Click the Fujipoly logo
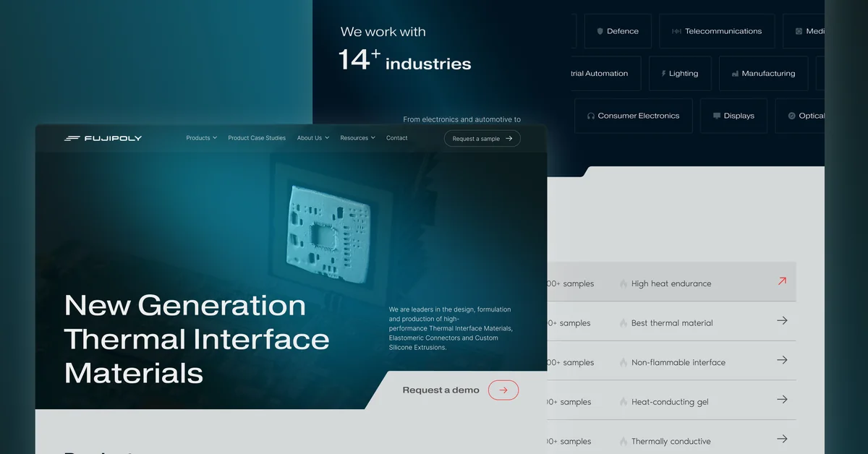868x454 pixels. pos(103,138)
